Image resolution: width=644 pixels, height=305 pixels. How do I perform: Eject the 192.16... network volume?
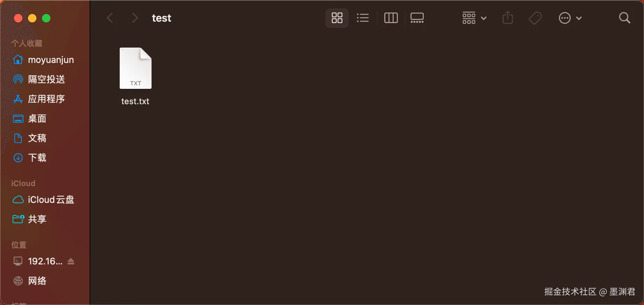(71, 261)
